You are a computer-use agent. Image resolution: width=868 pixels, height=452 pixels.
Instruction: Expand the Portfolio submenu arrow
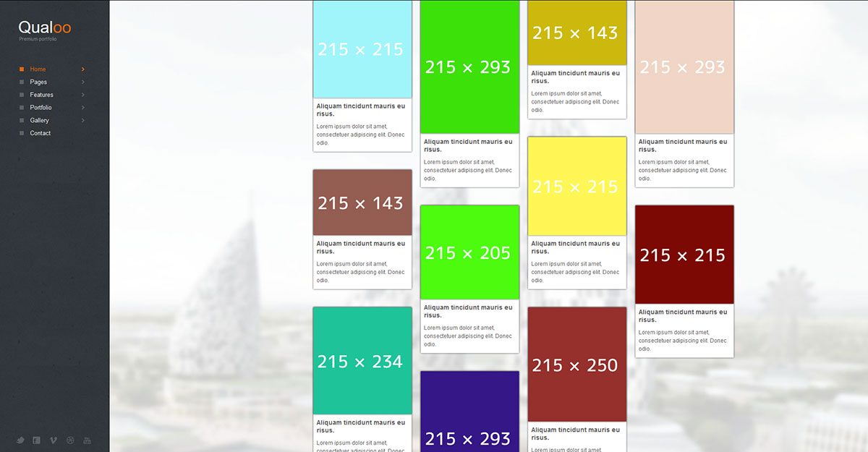(x=83, y=108)
